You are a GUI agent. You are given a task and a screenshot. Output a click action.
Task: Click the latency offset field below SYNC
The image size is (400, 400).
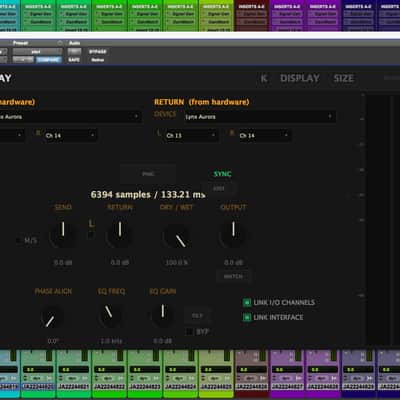[x=218, y=189]
